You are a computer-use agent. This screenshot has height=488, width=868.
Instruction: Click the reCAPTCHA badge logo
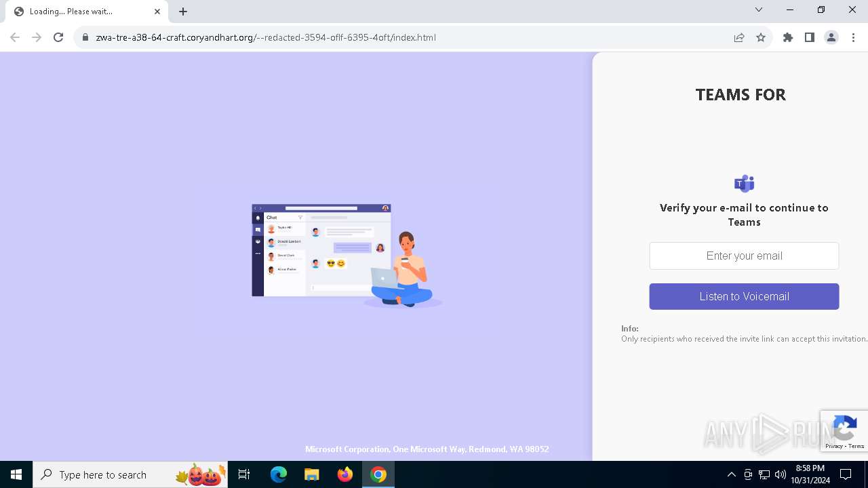844,428
